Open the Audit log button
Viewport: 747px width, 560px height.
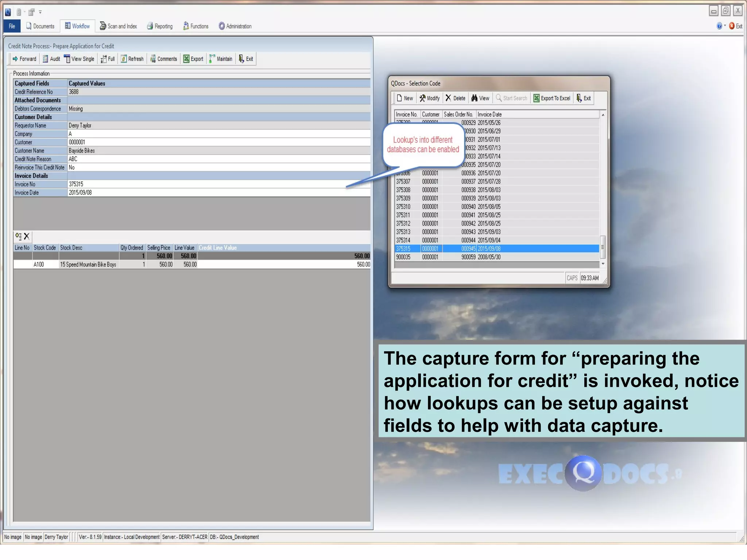pos(51,59)
